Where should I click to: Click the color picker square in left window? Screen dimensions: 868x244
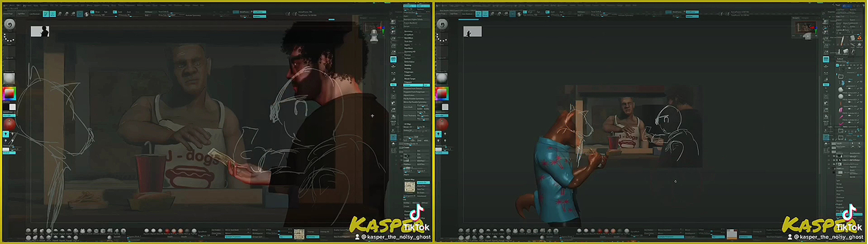9,94
